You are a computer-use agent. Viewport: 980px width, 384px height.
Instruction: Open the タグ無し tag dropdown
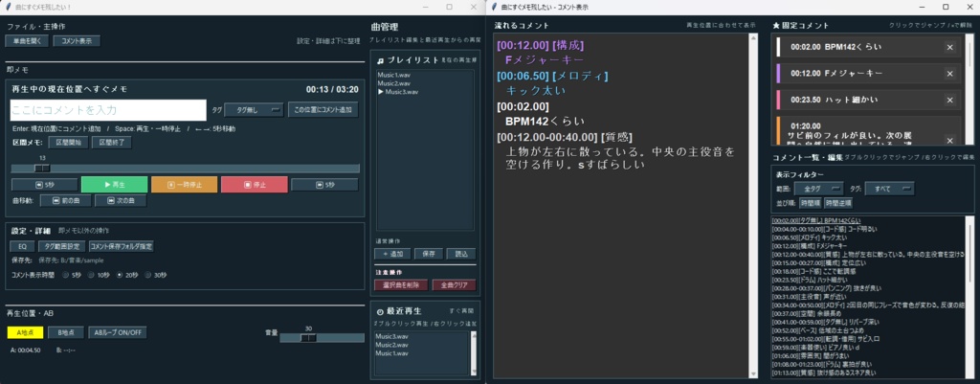tap(254, 110)
